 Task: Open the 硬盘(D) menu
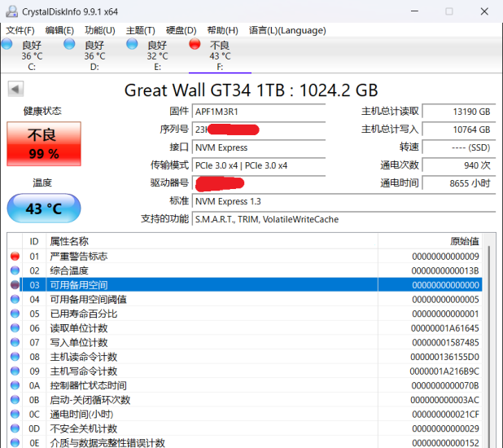pos(181,30)
